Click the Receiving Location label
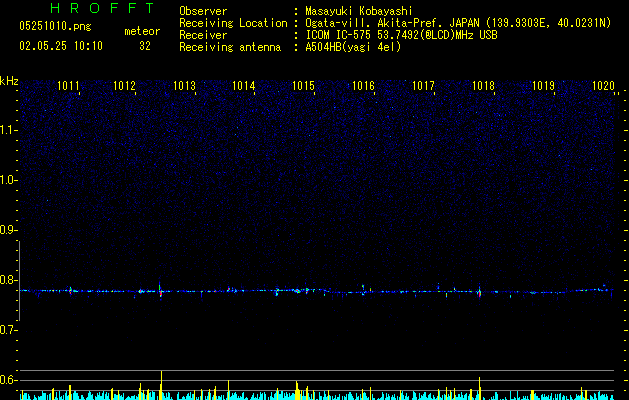Viewport: 629px width, 400px height. [233, 23]
